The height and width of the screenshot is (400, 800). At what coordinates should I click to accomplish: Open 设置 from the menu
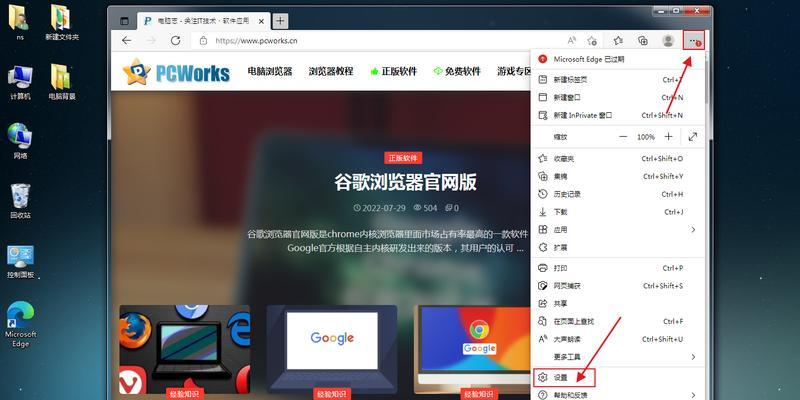point(617,378)
